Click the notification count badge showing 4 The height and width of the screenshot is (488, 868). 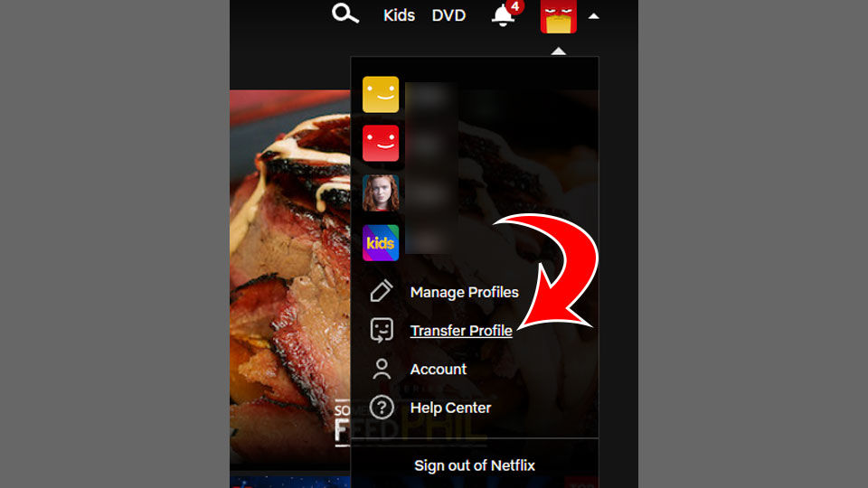[514, 6]
